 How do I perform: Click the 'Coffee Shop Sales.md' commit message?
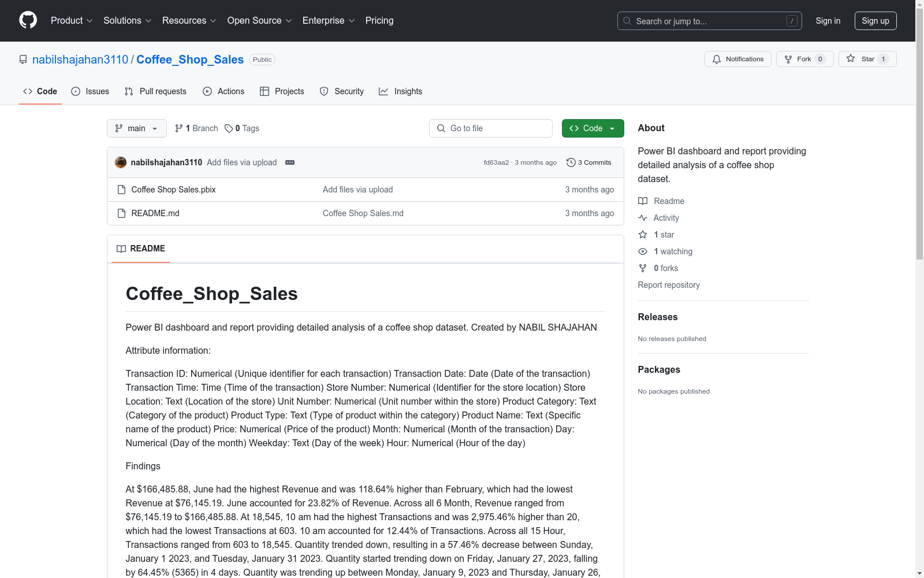363,213
